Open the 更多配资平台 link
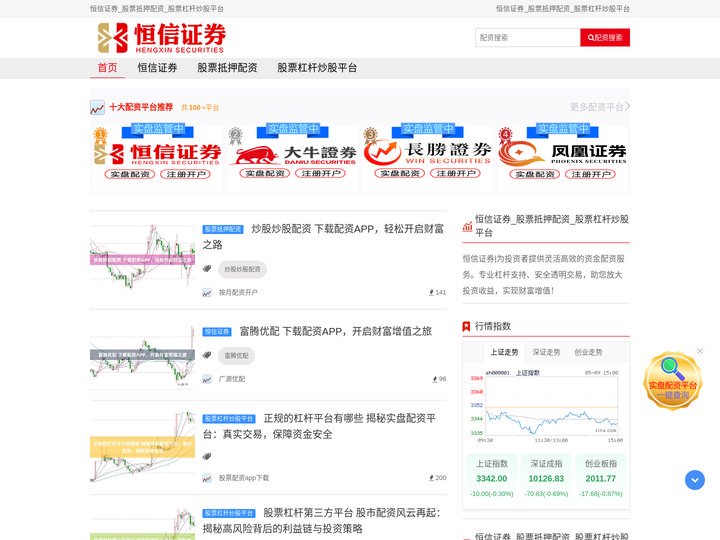Viewport: 720px width, 540px height. 600,107
